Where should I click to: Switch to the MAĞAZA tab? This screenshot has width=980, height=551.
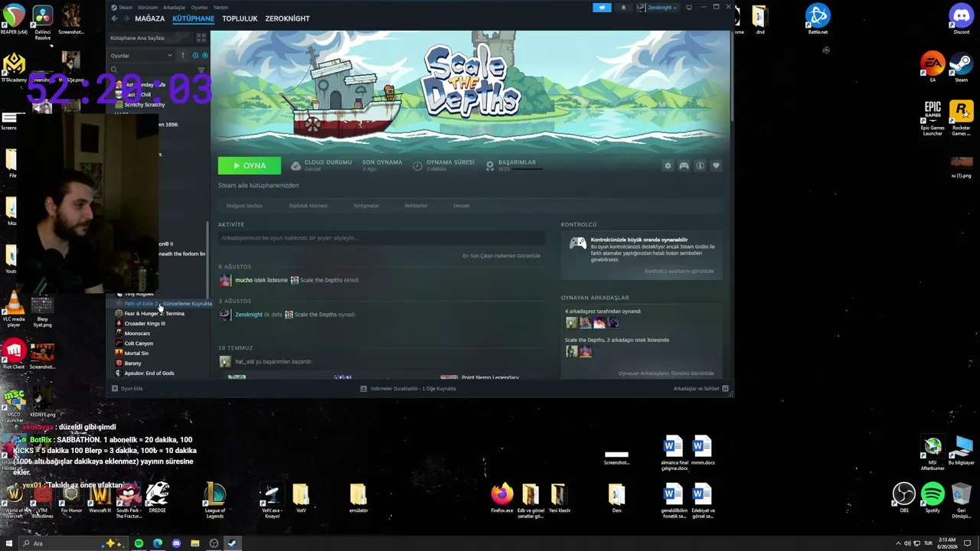(150, 18)
